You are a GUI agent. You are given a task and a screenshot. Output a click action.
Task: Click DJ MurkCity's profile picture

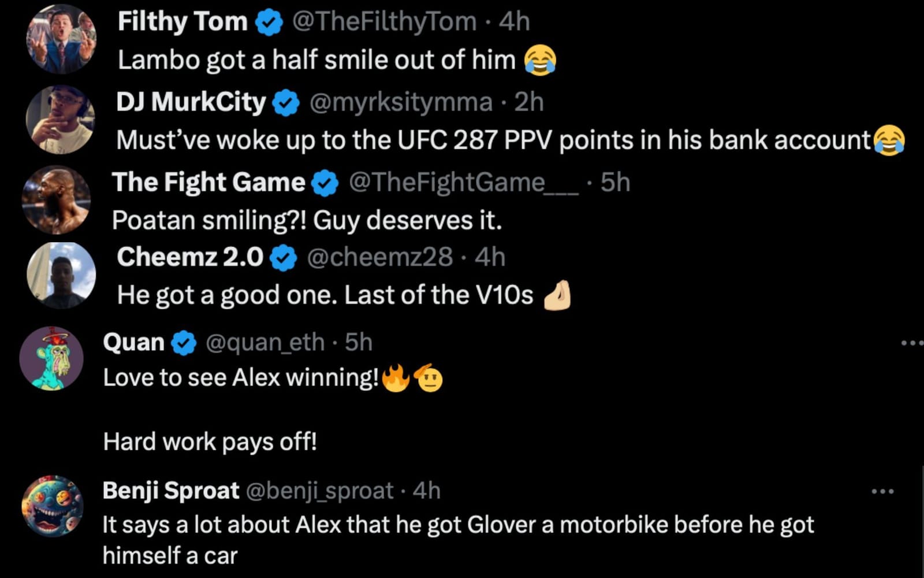coord(61,121)
